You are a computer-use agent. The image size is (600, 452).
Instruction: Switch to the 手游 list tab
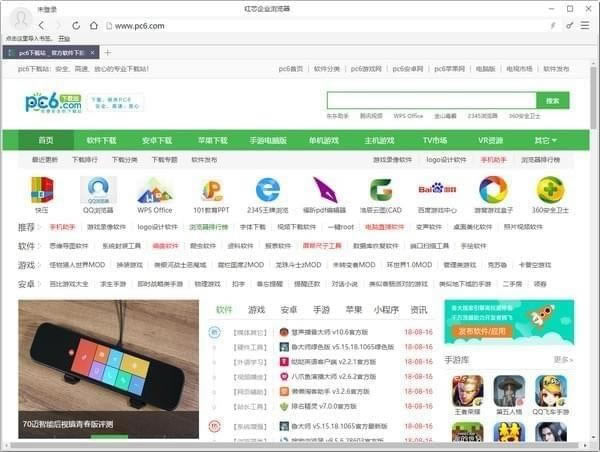(321, 310)
